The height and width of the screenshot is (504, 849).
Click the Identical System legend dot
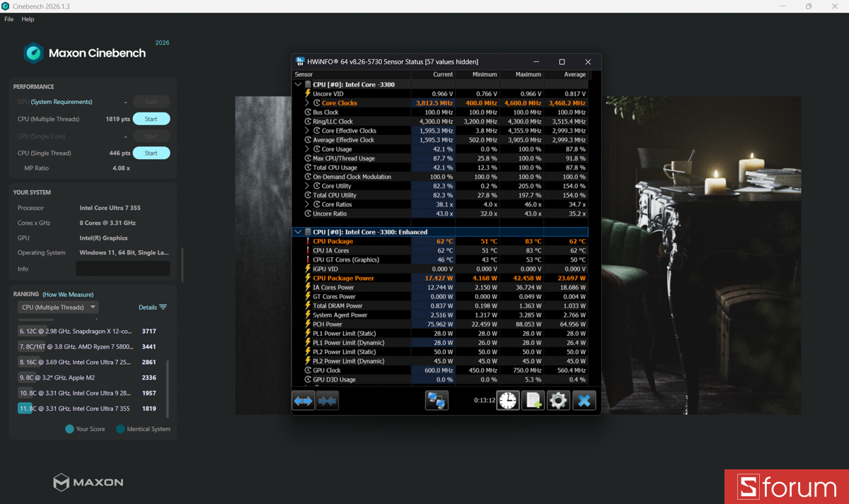coord(120,429)
